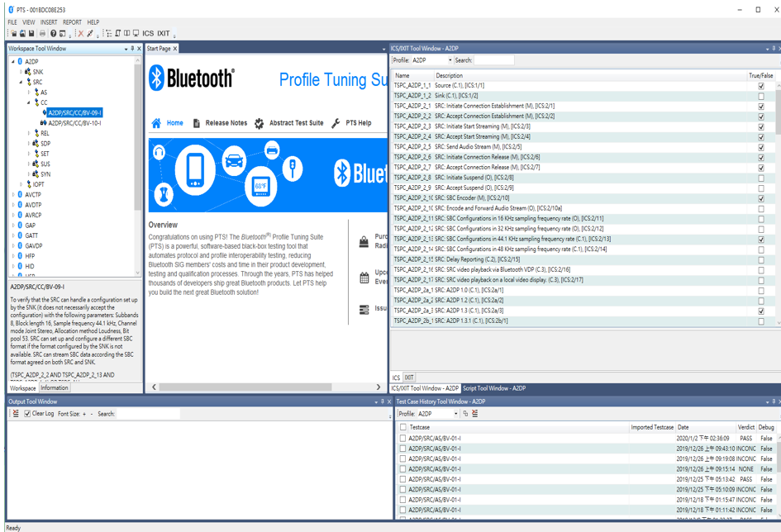The image size is (781, 532).
Task: Toggle checkbox for TSPC_A2DP_2_10 SBC Encoder
Action: 761,198
